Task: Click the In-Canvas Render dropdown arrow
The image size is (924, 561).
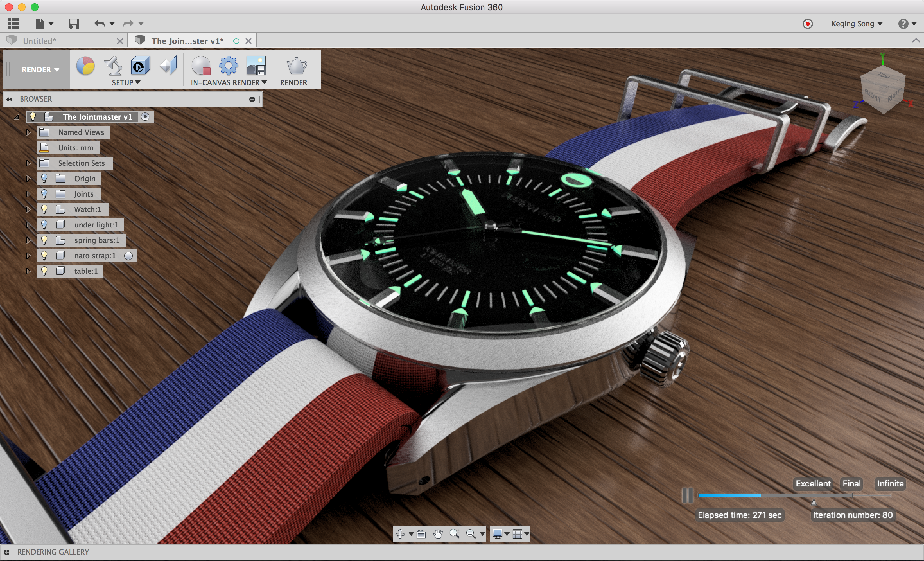Action: [x=265, y=82]
